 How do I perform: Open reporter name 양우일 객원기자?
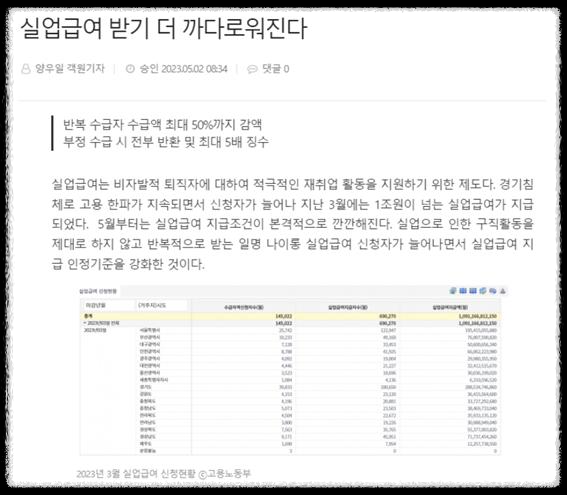70,68
